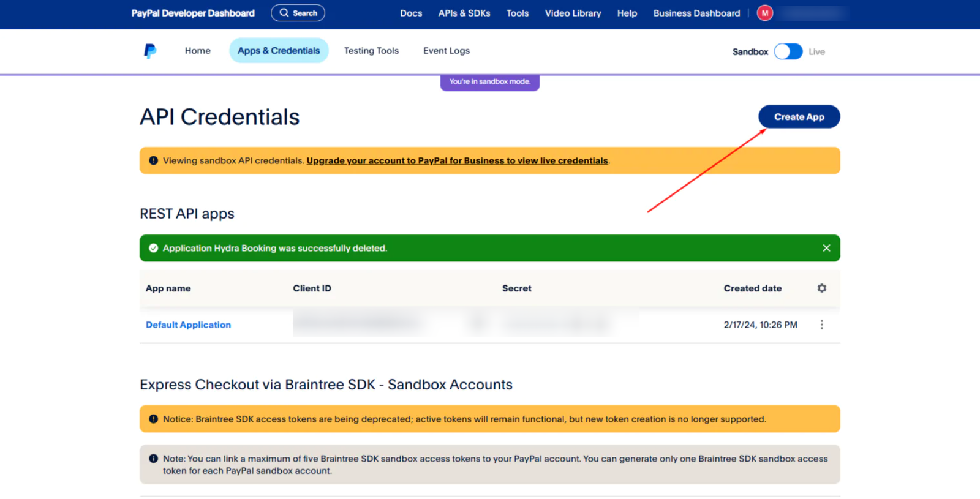This screenshot has width=980, height=499.
Task: Click the Created date column header
Action: [x=753, y=288]
